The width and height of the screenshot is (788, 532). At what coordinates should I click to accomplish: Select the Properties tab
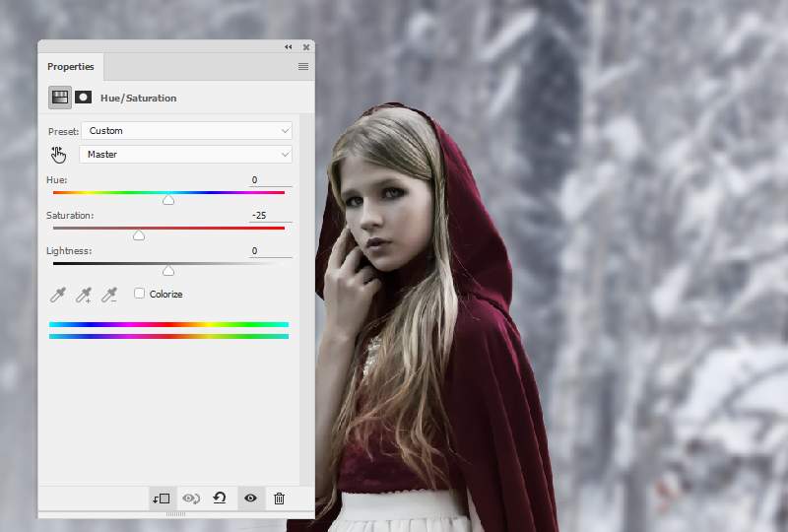(x=71, y=67)
